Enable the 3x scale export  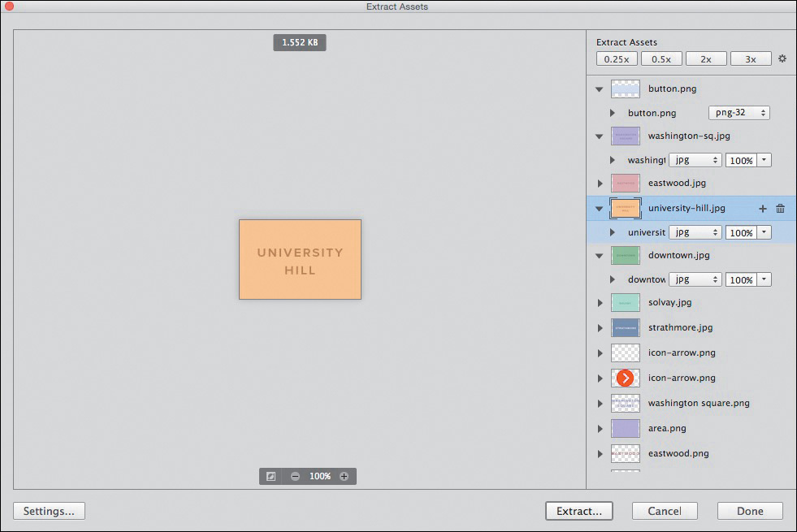click(750, 59)
